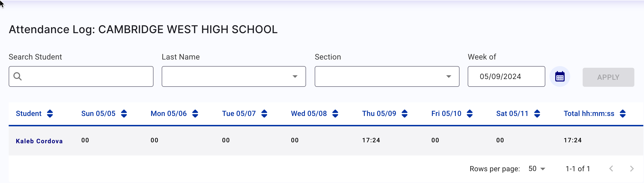Viewport: 644px width, 183px height.
Task: Sort by Total hh:mm:ss column arrows
Action: [x=623, y=114]
